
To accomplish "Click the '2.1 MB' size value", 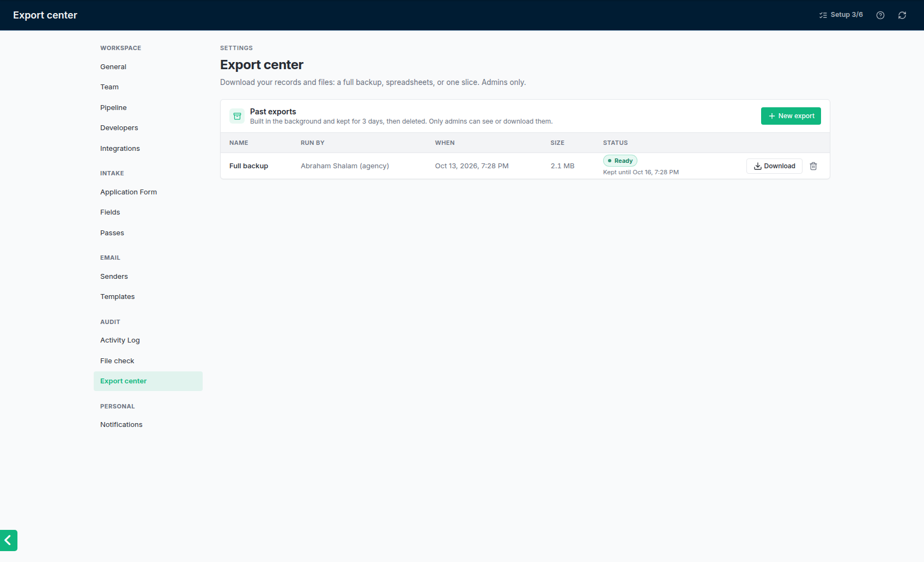I will tap(562, 166).
